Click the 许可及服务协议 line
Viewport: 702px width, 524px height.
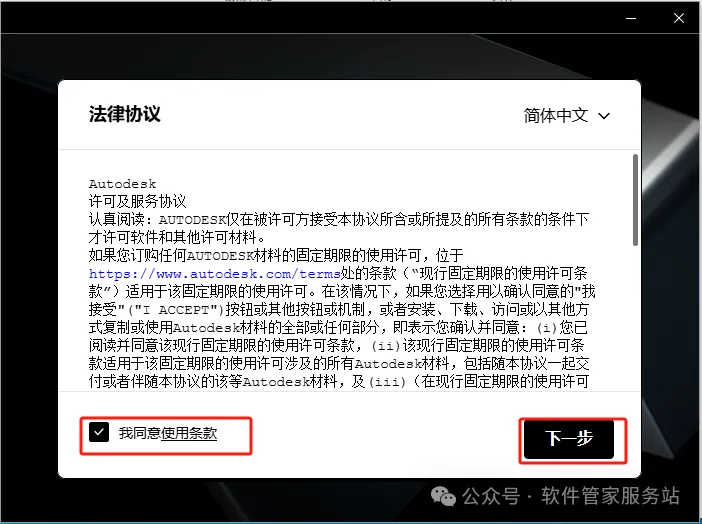point(137,202)
